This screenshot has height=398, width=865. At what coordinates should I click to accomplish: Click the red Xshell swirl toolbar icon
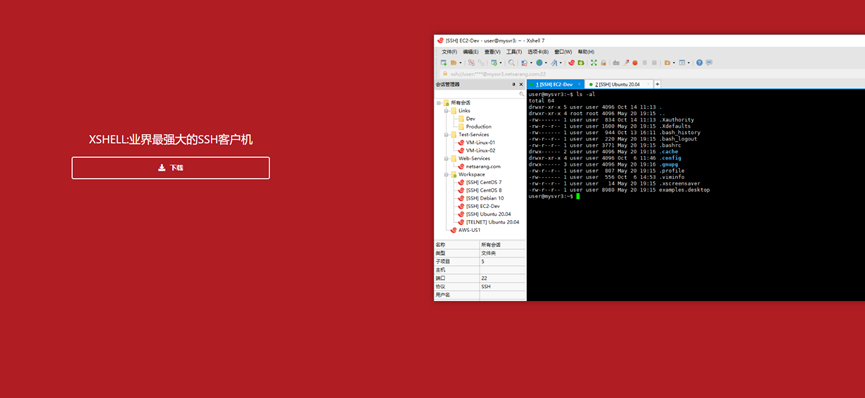(x=571, y=63)
